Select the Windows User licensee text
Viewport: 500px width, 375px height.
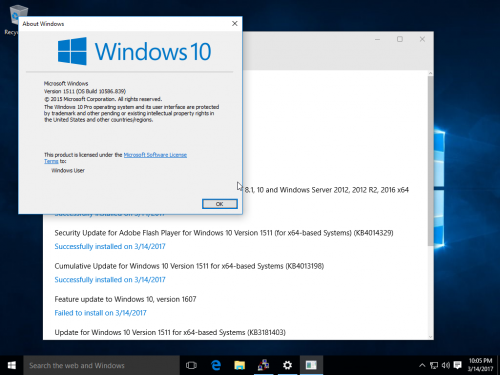[x=68, y=171]
